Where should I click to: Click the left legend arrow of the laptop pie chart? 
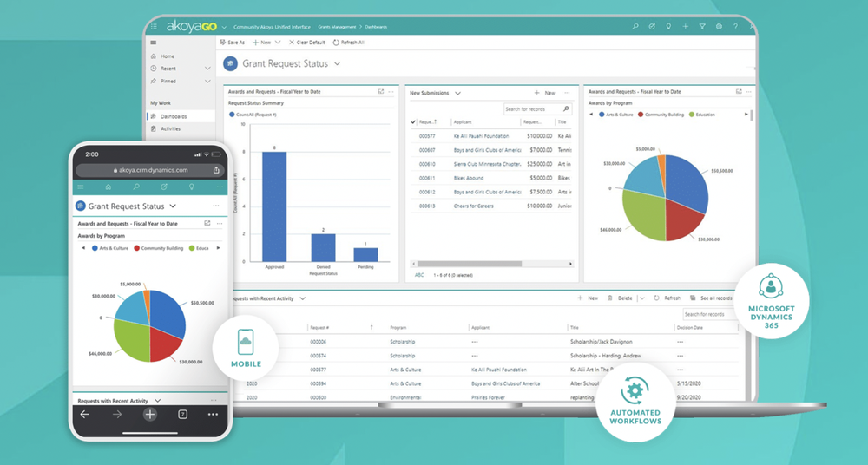590,115
